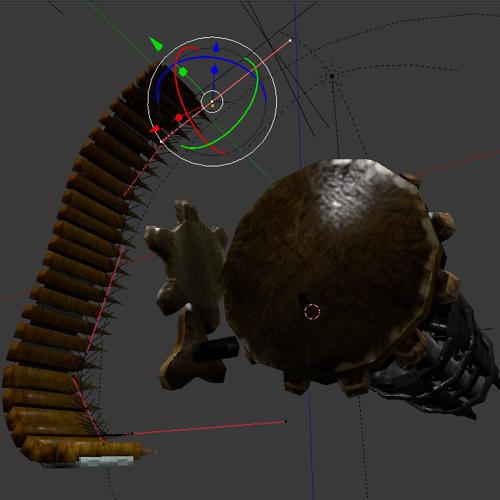
Task: Select the dark red bone endpoint near bottom
Action: point(286,422)
